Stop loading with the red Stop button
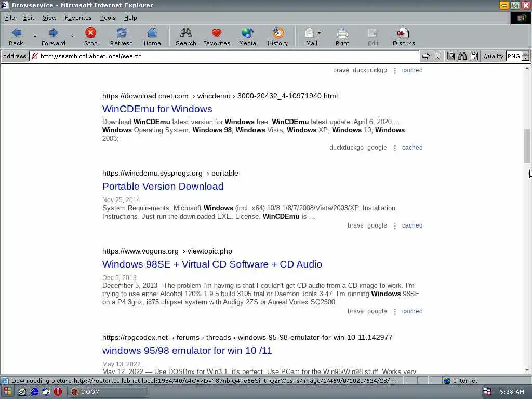The image size is (532, 399). (x=90, y=37)
